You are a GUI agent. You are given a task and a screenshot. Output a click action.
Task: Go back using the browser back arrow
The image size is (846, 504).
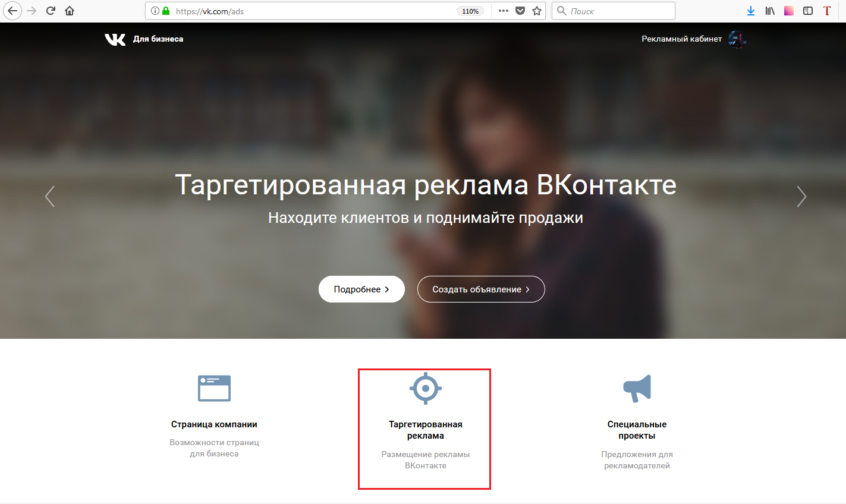[12, 11]
